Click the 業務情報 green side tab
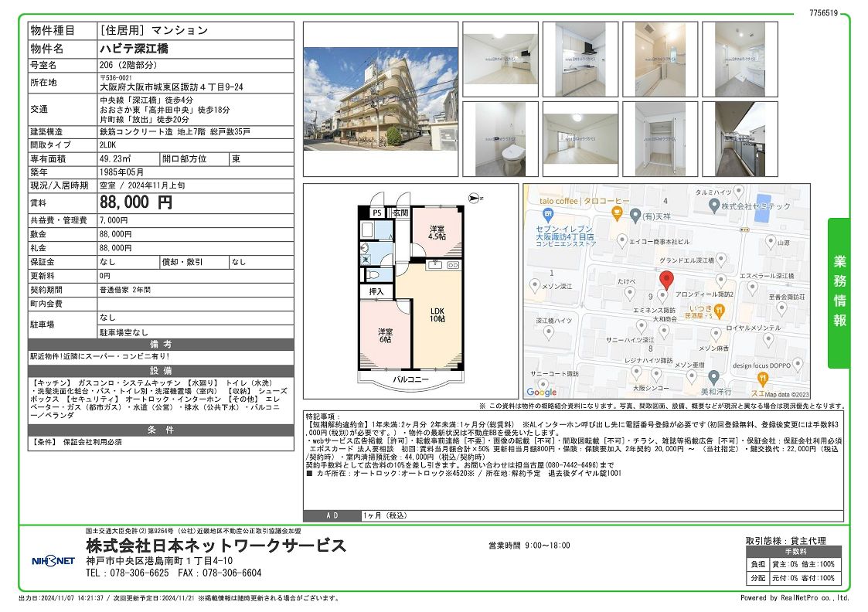The width and height of the screenshot is (868, 612). pyautogui.click(x=839, y=293)
